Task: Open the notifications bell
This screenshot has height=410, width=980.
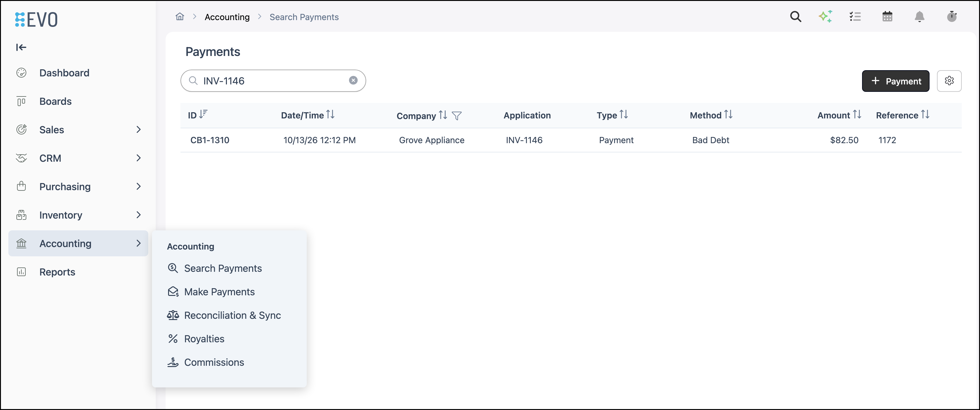Action: pyautogui.click(x=920, y=16)
